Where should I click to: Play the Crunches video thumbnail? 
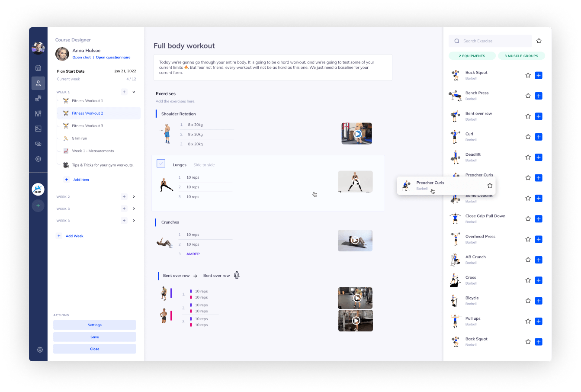pos(355,241)
